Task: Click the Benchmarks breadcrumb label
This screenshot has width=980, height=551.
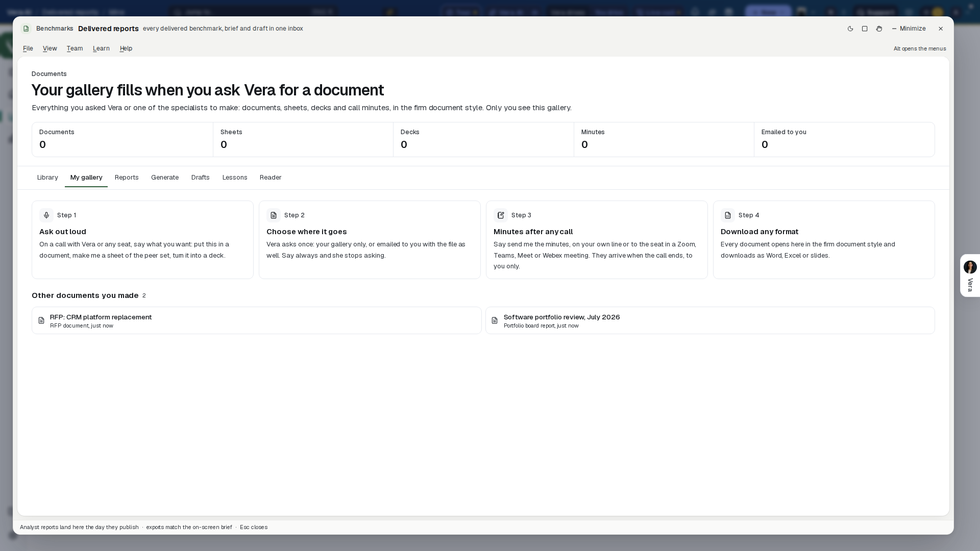Action: point(55,29)
